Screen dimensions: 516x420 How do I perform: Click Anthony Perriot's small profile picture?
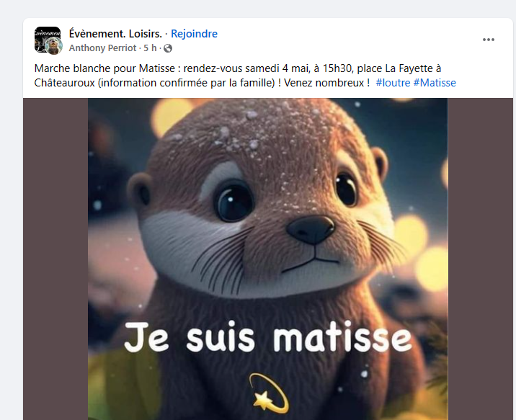[x=54, y=46]
